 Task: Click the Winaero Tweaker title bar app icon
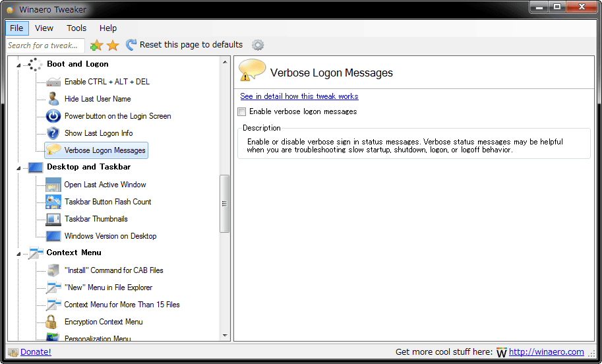(11, 10)
